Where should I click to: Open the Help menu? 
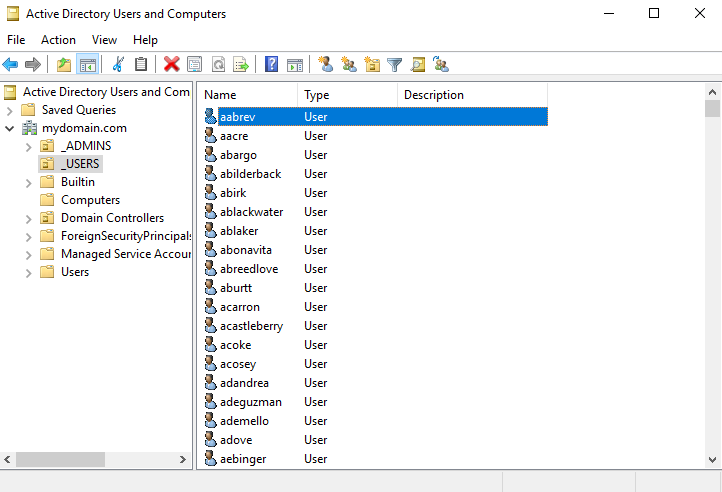click(146, 40)
